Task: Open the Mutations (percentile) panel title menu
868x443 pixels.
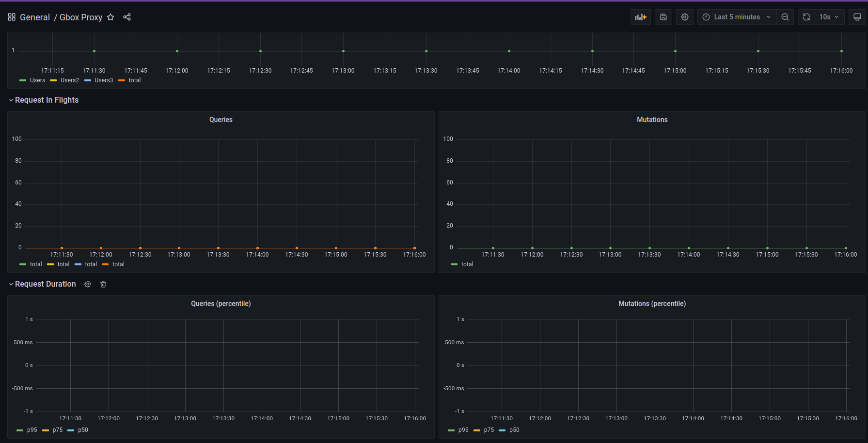Action: click(652, 304)
